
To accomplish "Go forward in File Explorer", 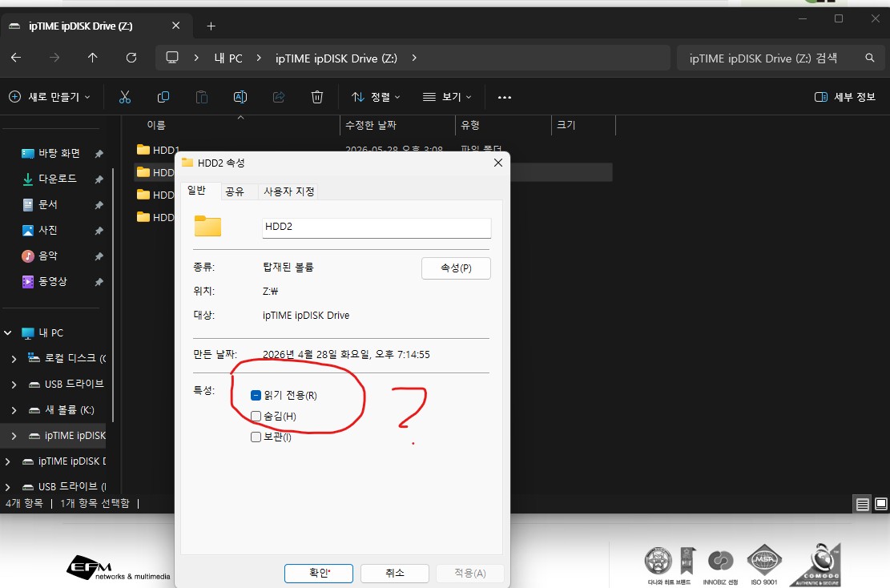I will (x=54, y=58).
